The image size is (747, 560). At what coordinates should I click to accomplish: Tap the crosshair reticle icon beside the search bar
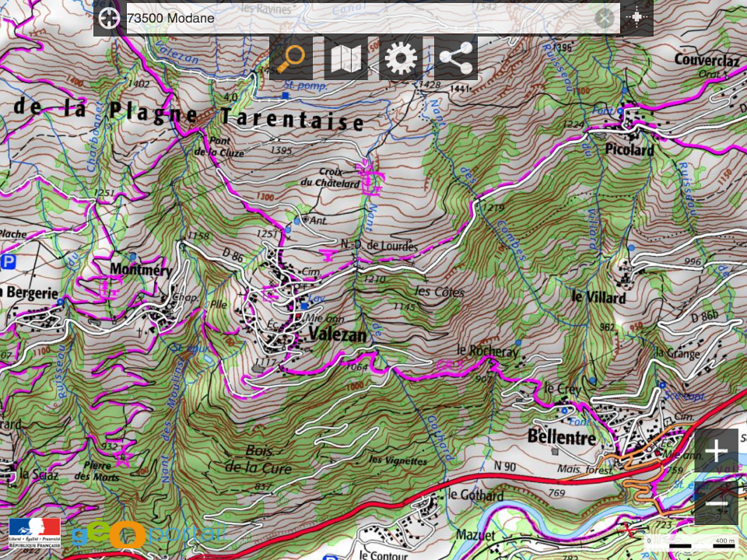(637, 18)
